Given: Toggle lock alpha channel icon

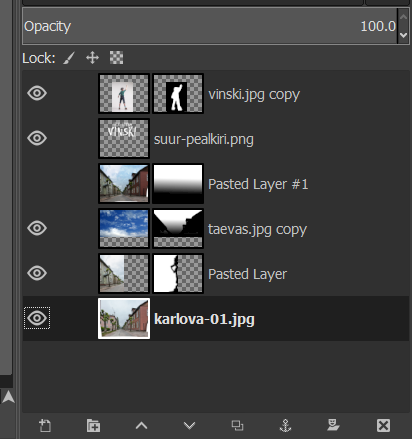Looking at the screenshot, I should (x=116, y=58).
